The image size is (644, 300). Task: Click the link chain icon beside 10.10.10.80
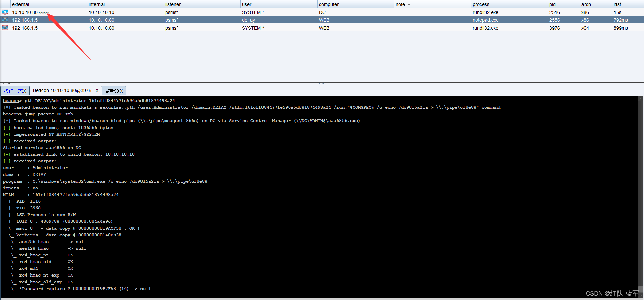pyautogui.click(x=44, y=13)
